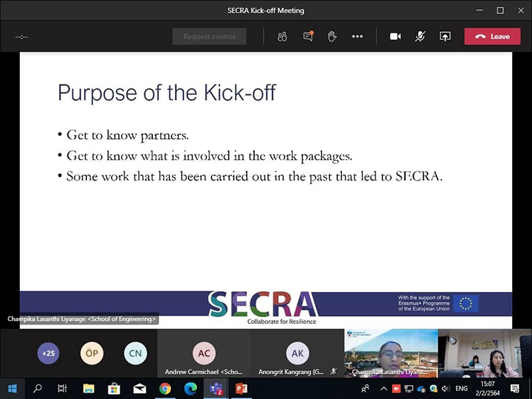The height and width of the screenshot is (399, 532).
Task: Open Microsoft Store from the taskbar
Action: (x=114, y=388)
